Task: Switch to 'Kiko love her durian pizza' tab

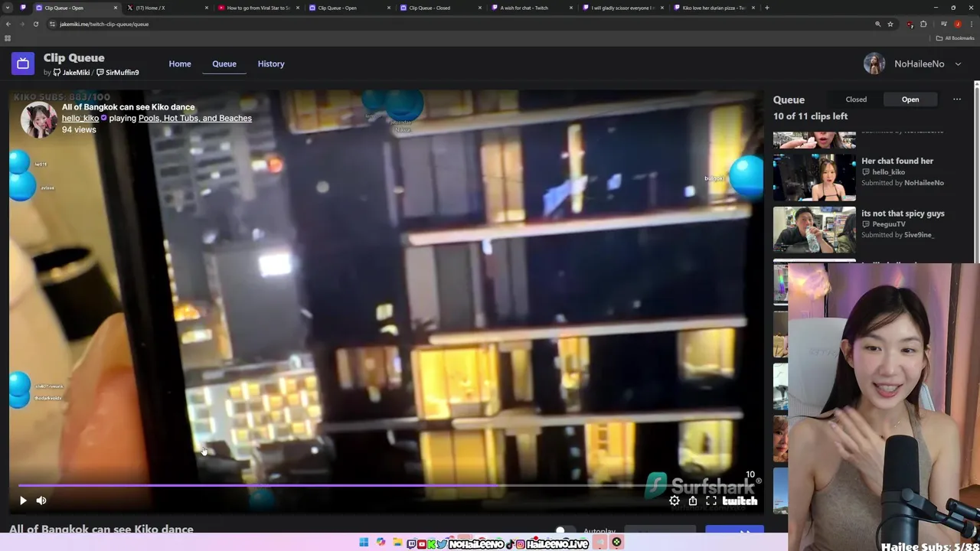Action: (x=712, y=8)
